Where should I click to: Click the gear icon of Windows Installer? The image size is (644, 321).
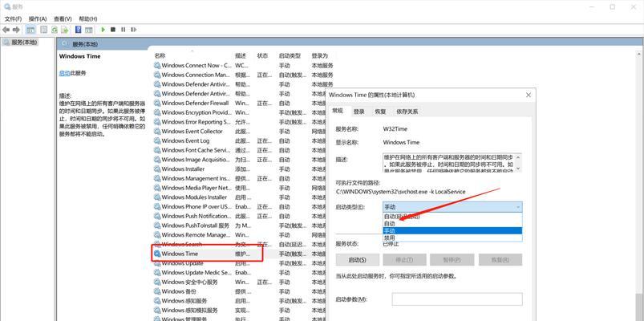(157, 169)
